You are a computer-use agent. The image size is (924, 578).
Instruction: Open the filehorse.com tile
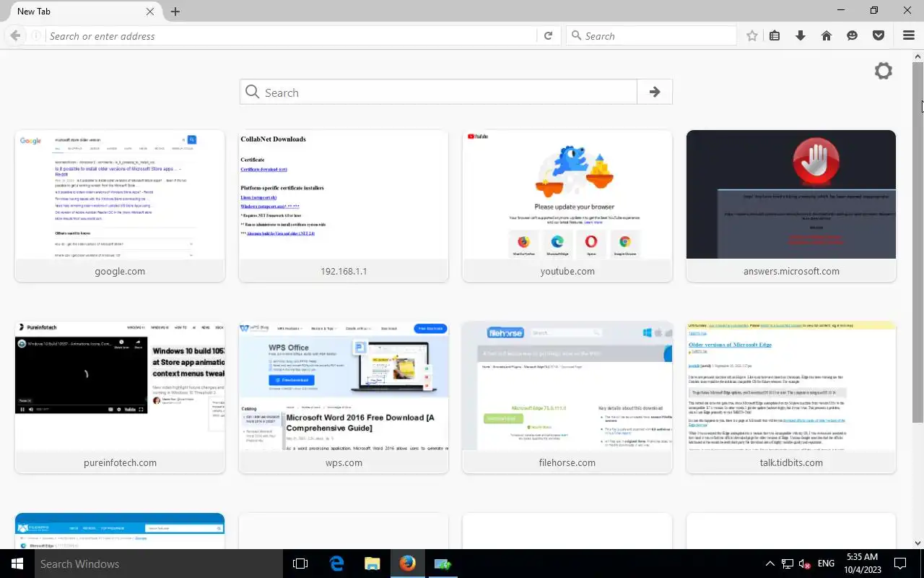567,397
